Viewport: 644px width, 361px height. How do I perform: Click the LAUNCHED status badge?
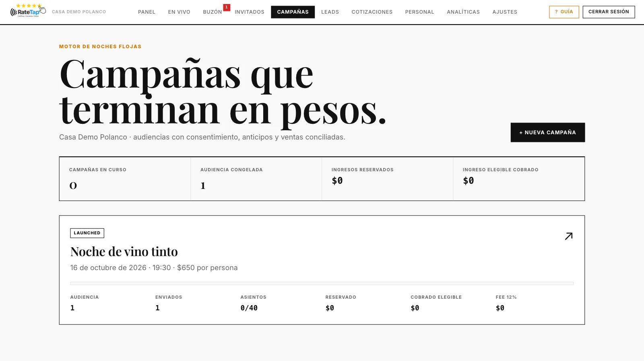click(87, 233)
